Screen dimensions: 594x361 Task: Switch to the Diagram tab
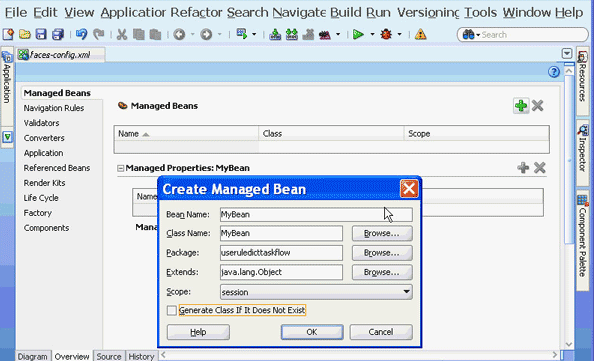(x=33, y=356)
